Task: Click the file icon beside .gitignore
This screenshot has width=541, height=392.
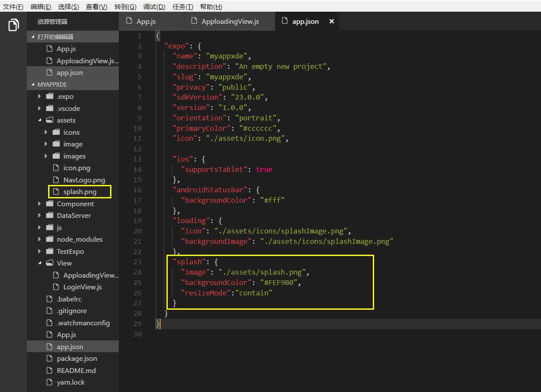Action: 49,311
